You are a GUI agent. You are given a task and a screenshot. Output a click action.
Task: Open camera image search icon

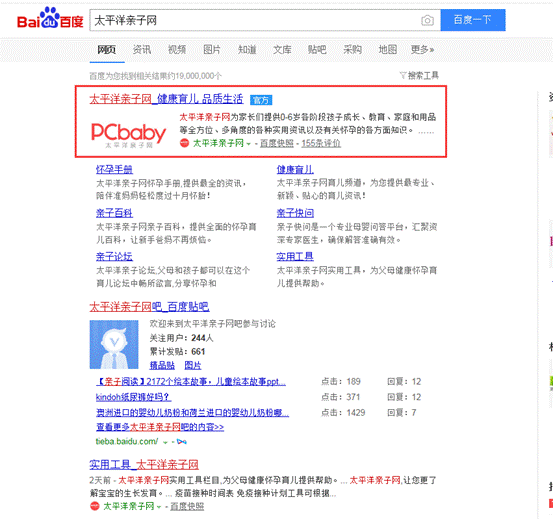tap(427, 20)
